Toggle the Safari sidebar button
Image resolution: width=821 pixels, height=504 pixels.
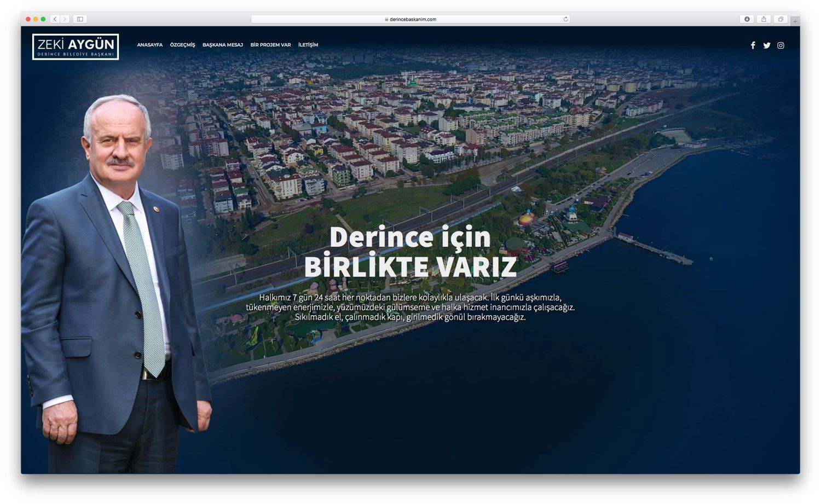tap(80, 19)
